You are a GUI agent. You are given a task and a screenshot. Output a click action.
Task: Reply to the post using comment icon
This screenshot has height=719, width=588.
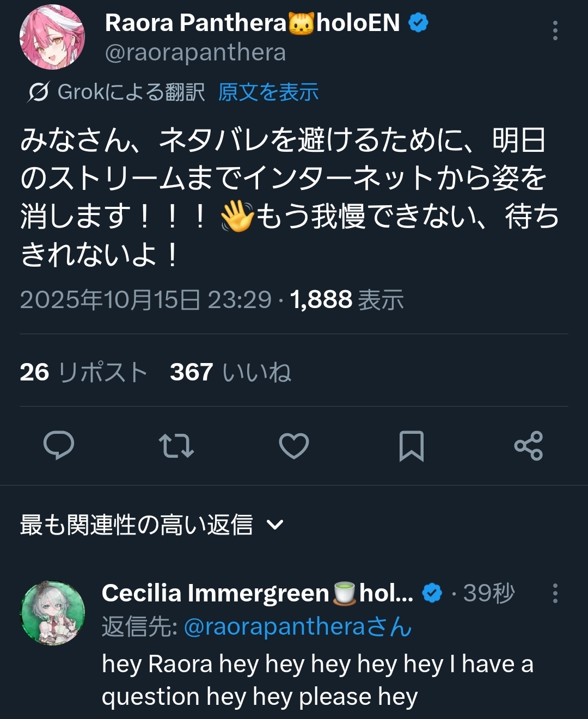(59, 446)
